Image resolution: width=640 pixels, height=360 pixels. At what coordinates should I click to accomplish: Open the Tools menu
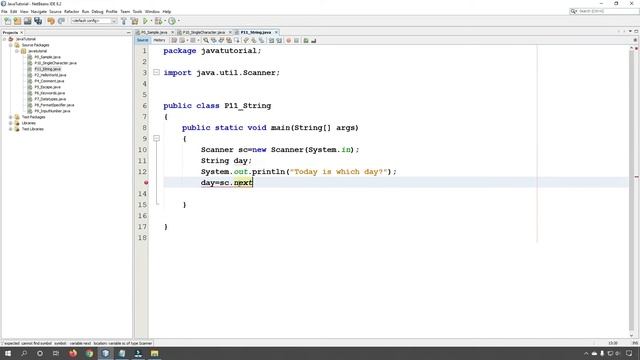tap(137, 11)
